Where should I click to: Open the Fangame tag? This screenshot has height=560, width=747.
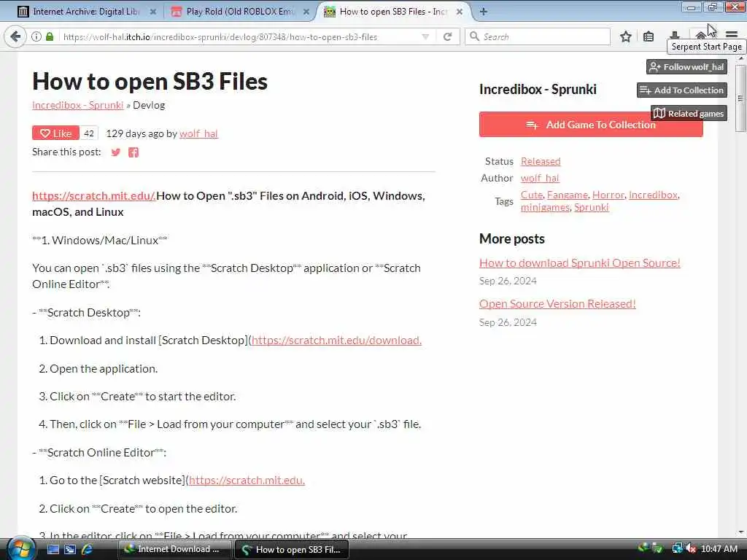click(568, 195)
